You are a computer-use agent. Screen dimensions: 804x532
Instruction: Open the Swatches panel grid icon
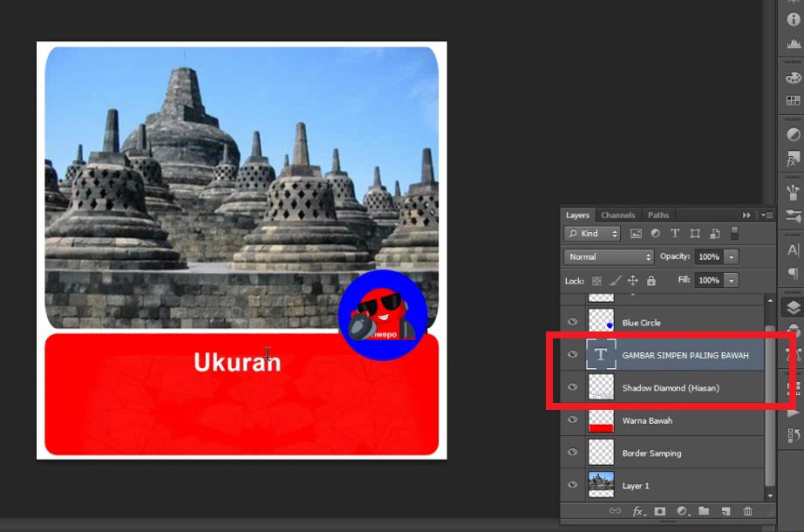point(793,101)
